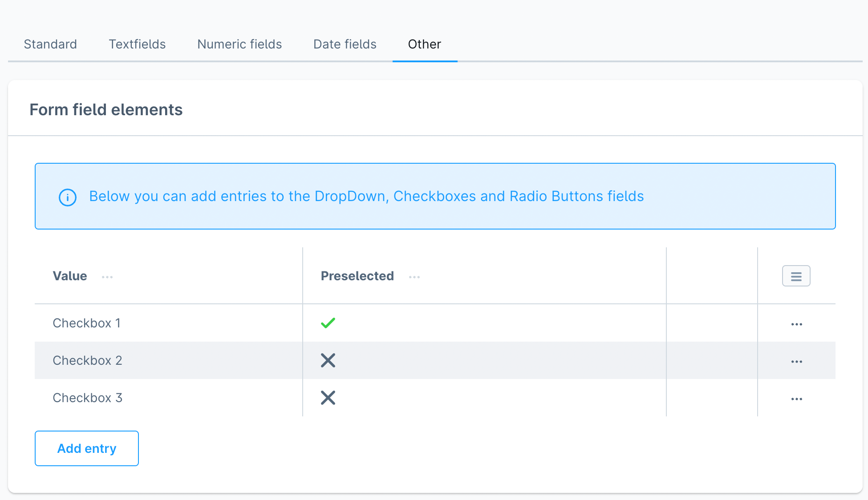Click the three-dot menu icon for Checkbox 1

pos(797,323)
